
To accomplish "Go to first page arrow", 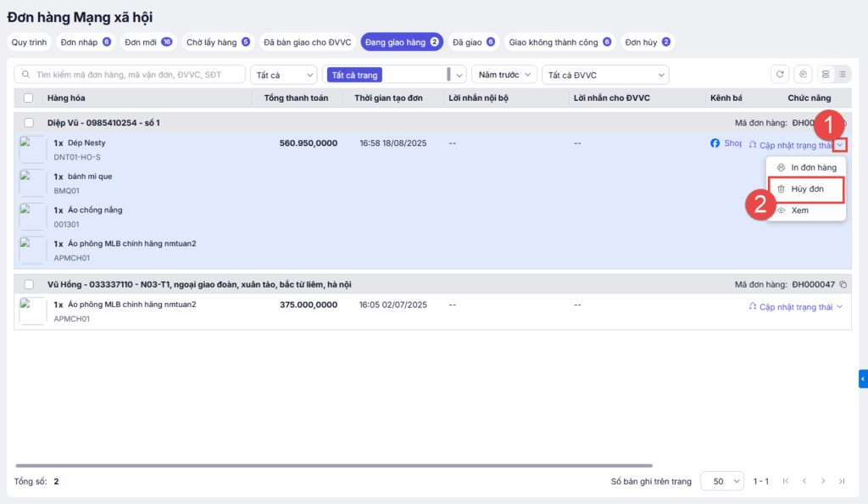I will [786, 481].
